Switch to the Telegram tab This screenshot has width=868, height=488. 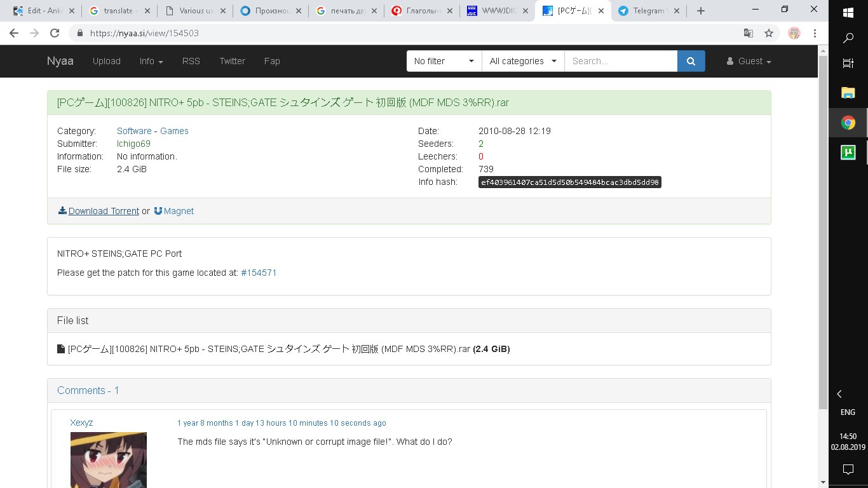(648, 11)
